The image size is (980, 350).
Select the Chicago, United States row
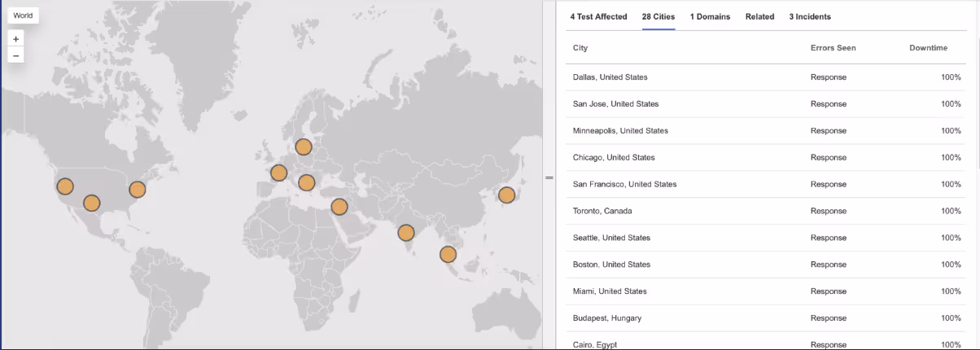766,157
